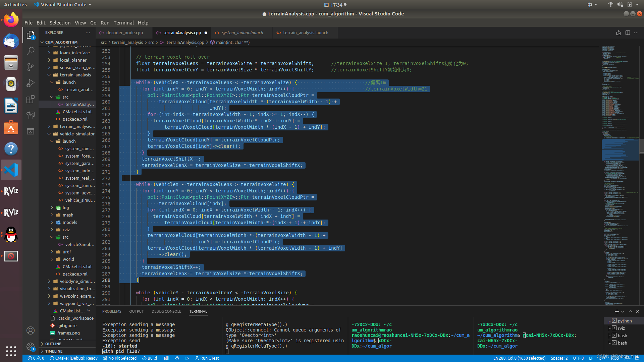The width and height of the screenshot is (644, 362).
Task: Click the split editor right icon
Action: 628,33
